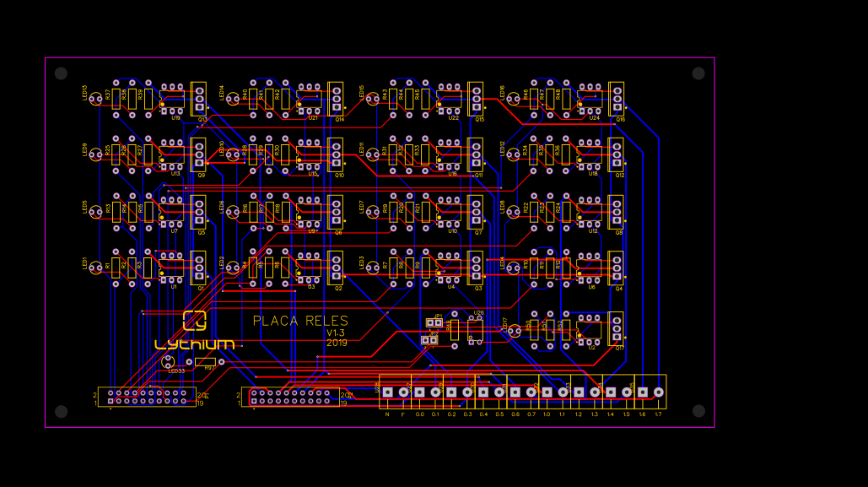Click the V1.3 version label
The height and width of the screenshot is (487, 868).
(x=334, y=333)
